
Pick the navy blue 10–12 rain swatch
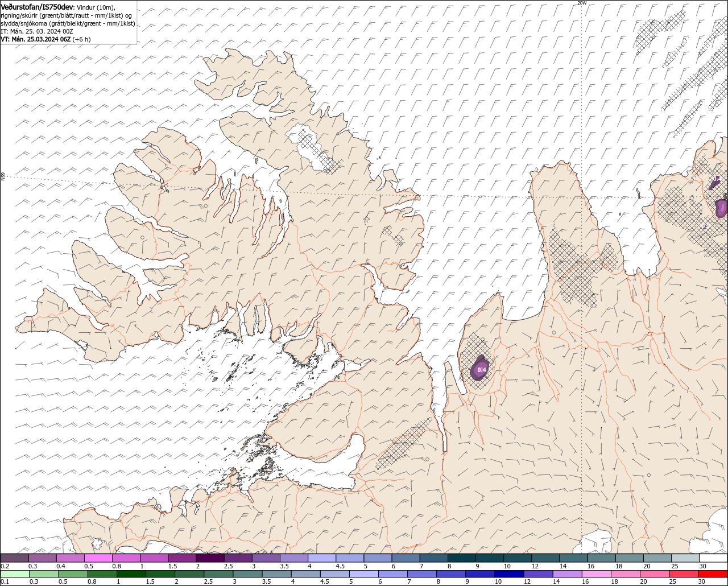[508, 574]
